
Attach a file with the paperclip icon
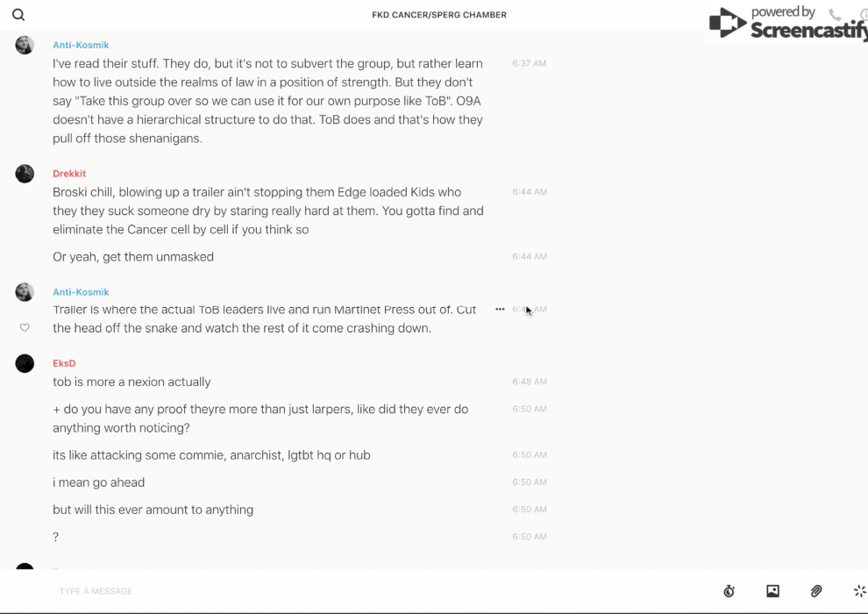click(x=816, y=591)
